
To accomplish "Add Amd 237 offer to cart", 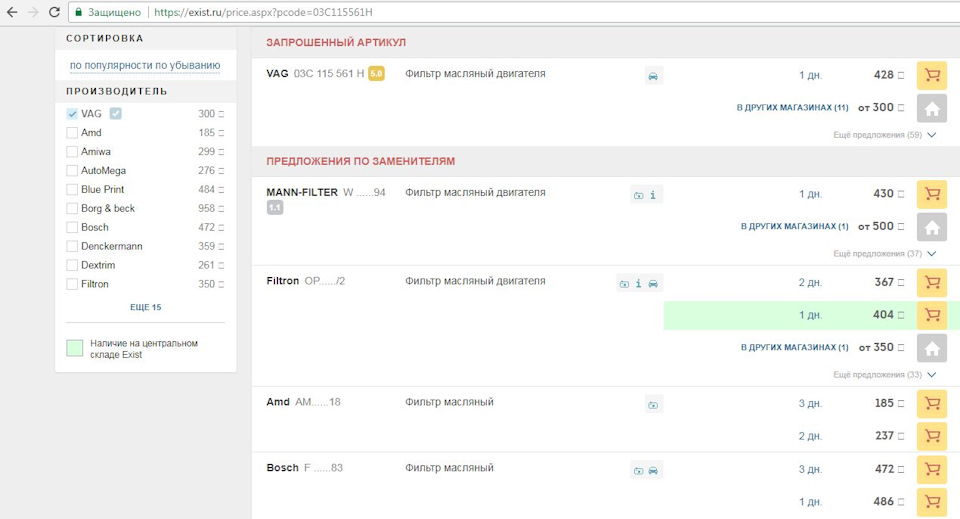I will [932, 436].
